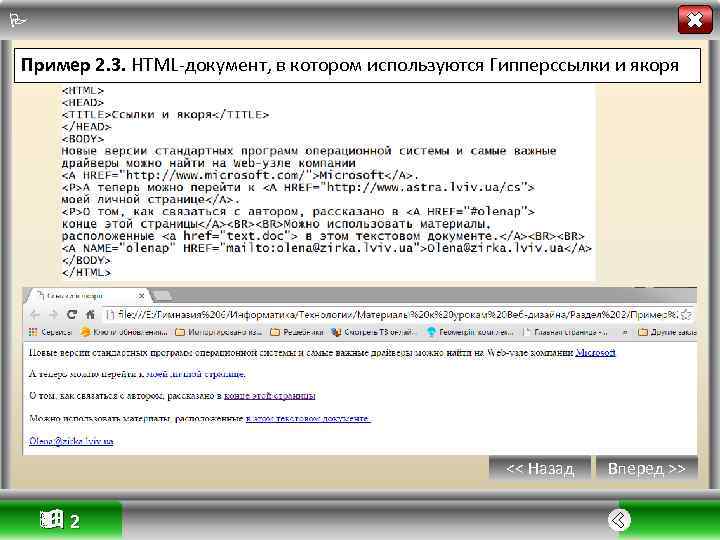Image resolution: width=720 pixels, height=540 pixels.
Task: Go to previous slide with << Назад
Action: tap(540, 468)
